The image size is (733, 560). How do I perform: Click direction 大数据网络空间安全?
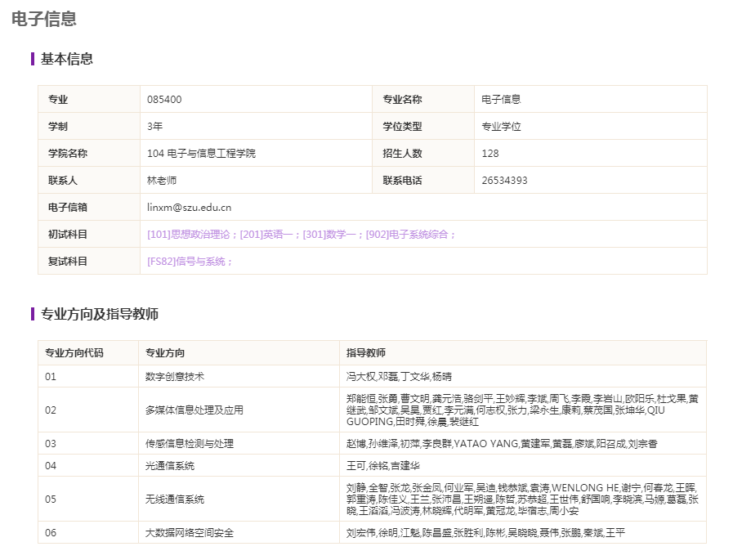(190, 533)
